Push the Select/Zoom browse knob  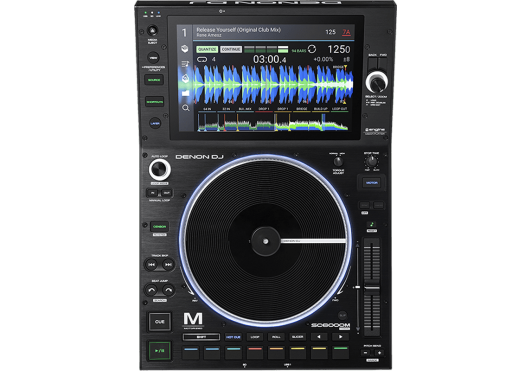377,82
